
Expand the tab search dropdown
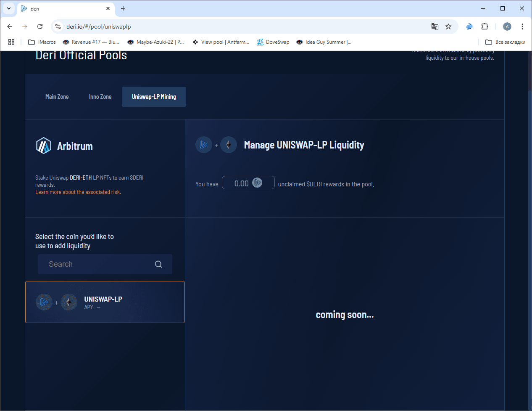pyautogui.click(x=8, y=8)
